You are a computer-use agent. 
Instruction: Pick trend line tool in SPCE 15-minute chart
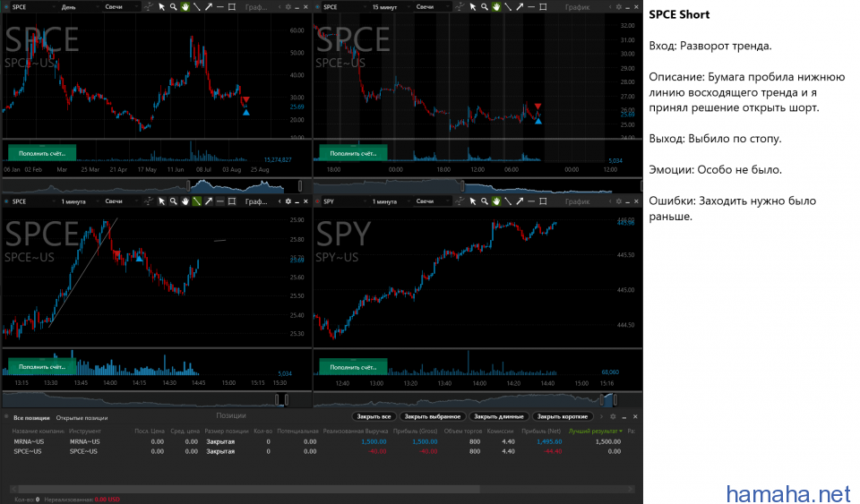[x=508, y=6]
